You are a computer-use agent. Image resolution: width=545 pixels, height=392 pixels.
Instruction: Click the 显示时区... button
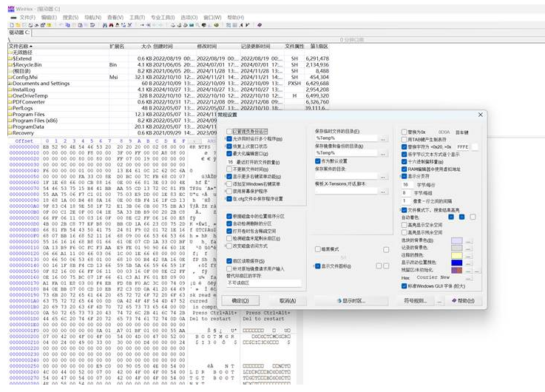click(x=351, y=300)
